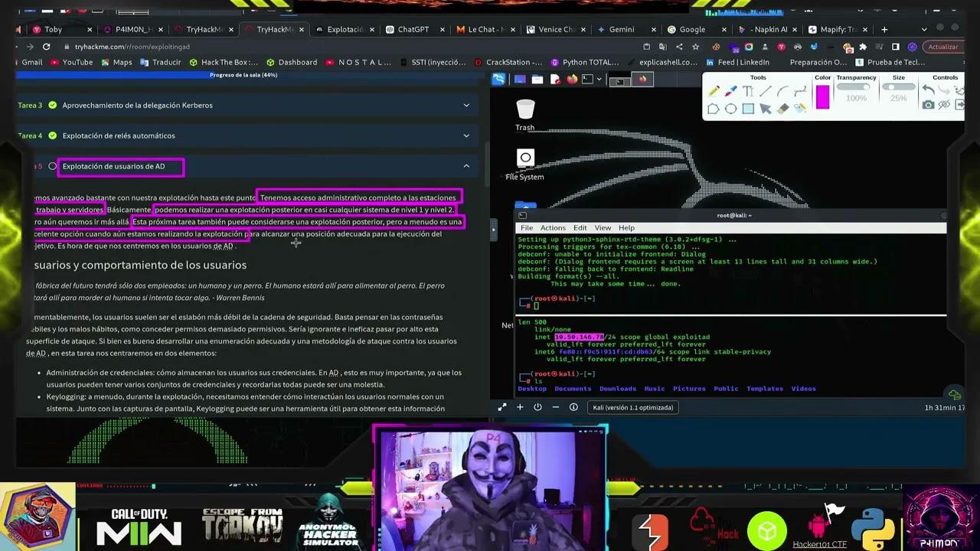Viewport: 980px width, 551px height.
Task: Take a screenshot with camera icon
Action: coord(928,106)
